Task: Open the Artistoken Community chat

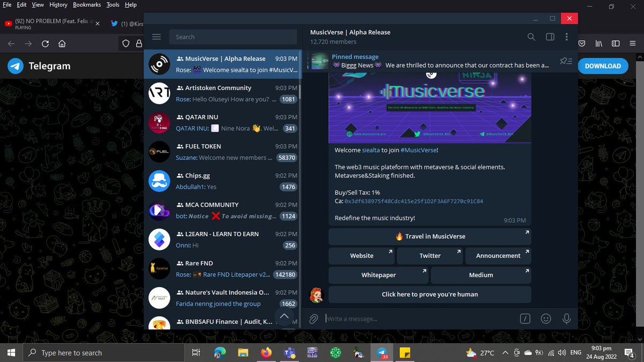Action: click(x=223, y=93)
